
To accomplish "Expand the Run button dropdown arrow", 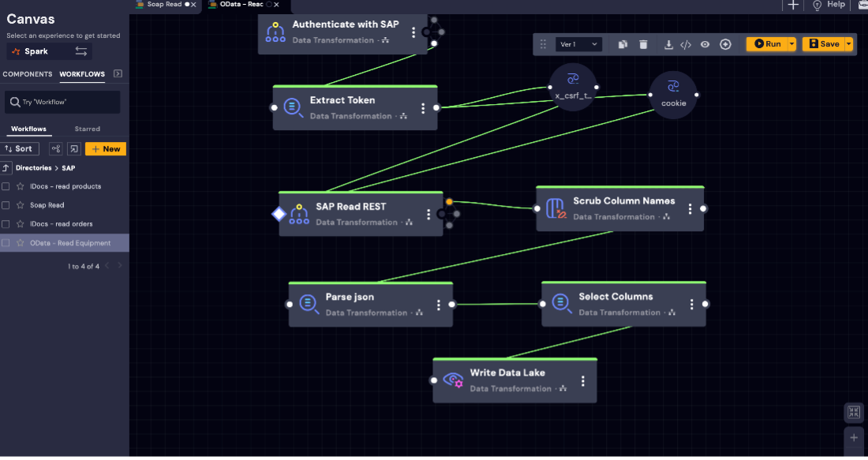I will pyautogui.click(x=791, y=44).
